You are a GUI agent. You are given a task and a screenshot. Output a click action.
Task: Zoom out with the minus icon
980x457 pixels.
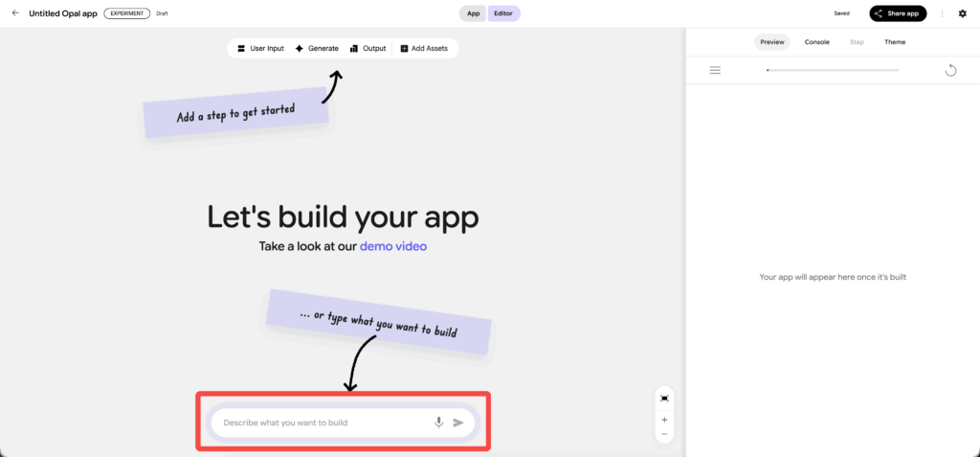click(664, 435)
